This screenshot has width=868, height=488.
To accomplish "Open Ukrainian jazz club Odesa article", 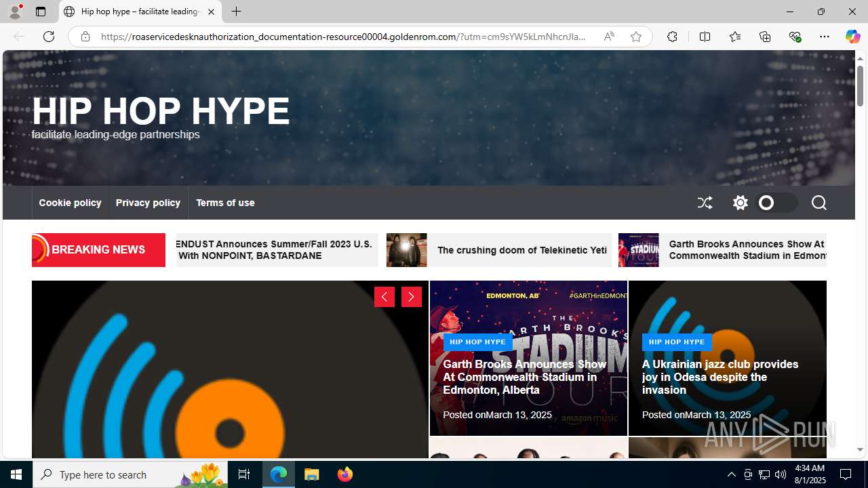I will coord(720,377).
